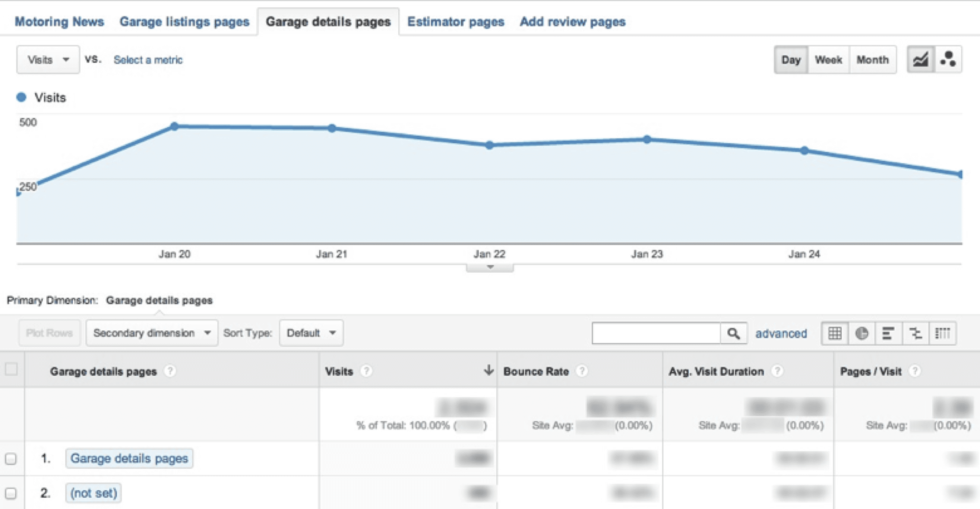Select the header checkbox above the row list

11,368
